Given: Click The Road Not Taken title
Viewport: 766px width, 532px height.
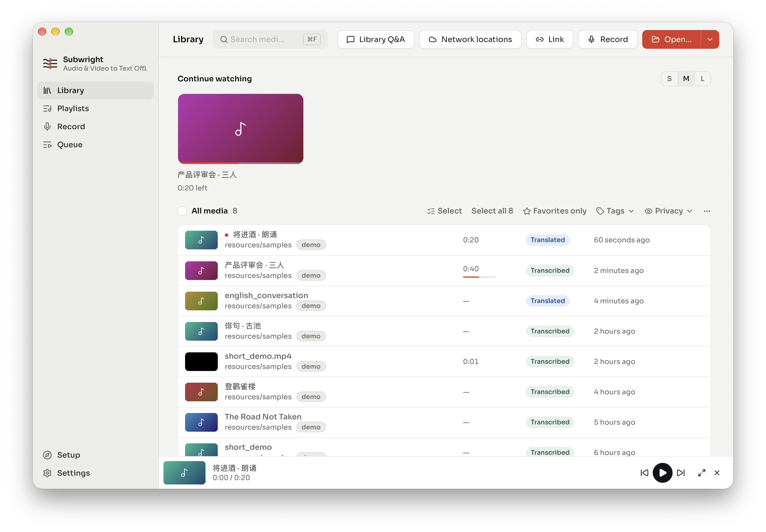Looking at the screenshot, I should 263,417.
